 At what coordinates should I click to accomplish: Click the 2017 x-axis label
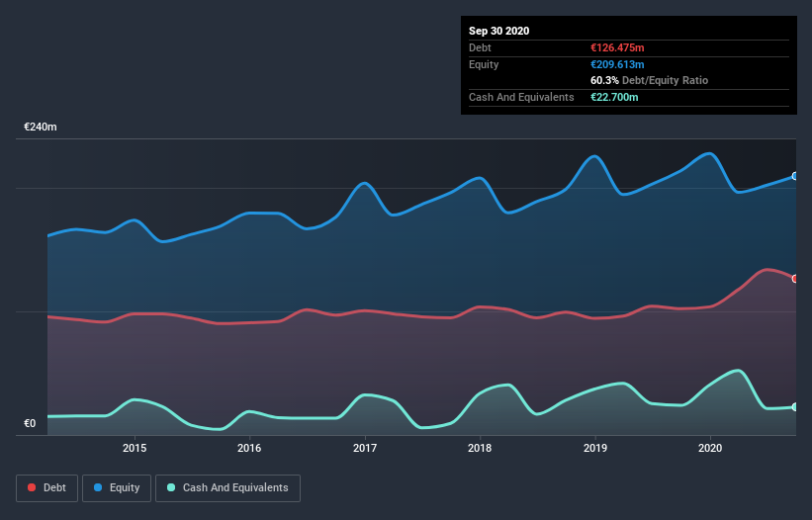(365, 448)
